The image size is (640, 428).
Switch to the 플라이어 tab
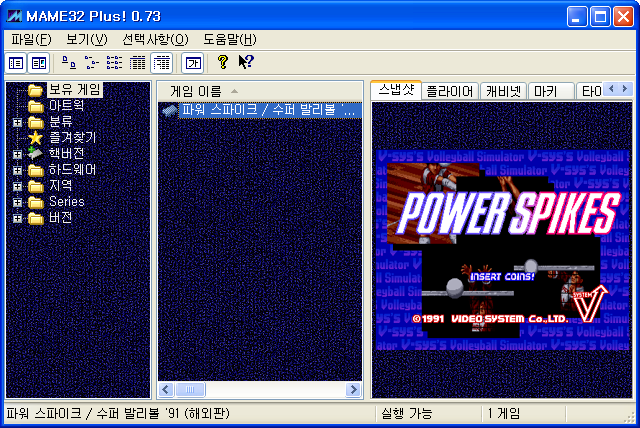pos(450,91)
